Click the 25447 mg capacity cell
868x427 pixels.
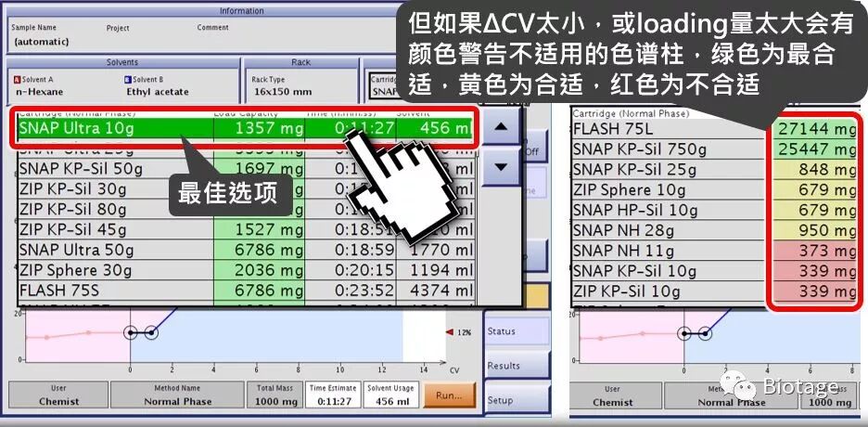coord(814,149)
